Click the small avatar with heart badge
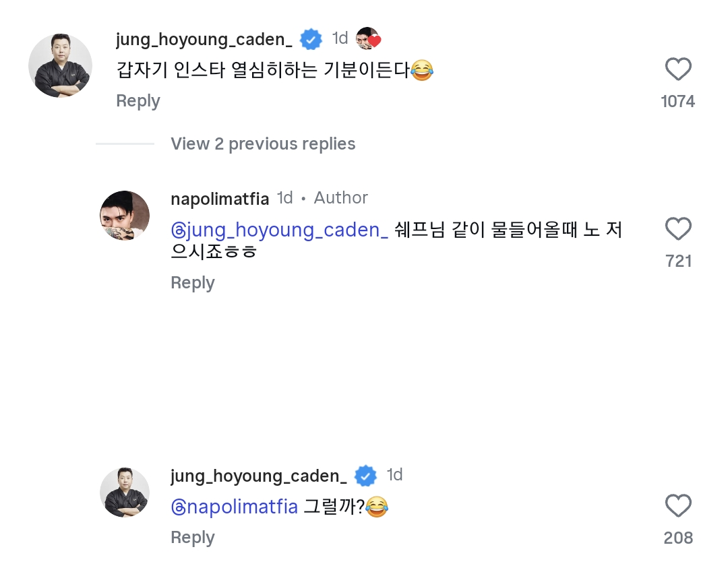728x570 pixels. click(368, 39)
